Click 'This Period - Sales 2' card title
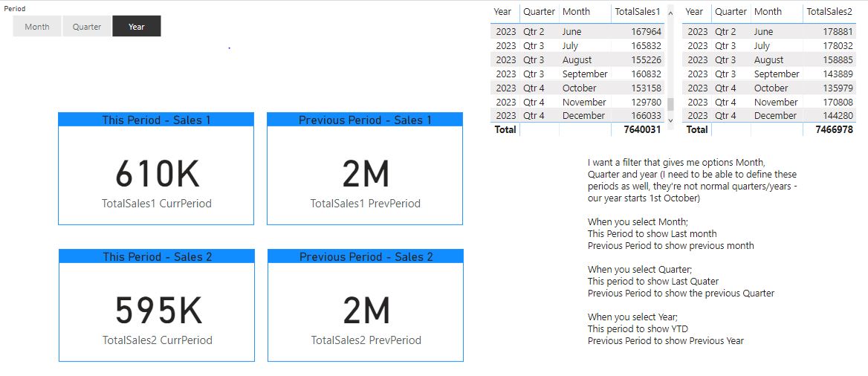The image size is (868, 376). coord(158,256)
